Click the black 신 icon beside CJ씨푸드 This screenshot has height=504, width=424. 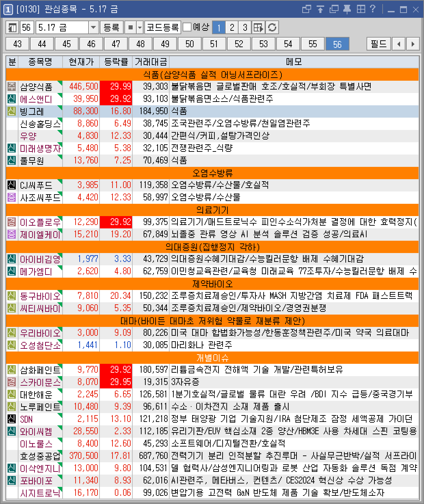(12, 185)
